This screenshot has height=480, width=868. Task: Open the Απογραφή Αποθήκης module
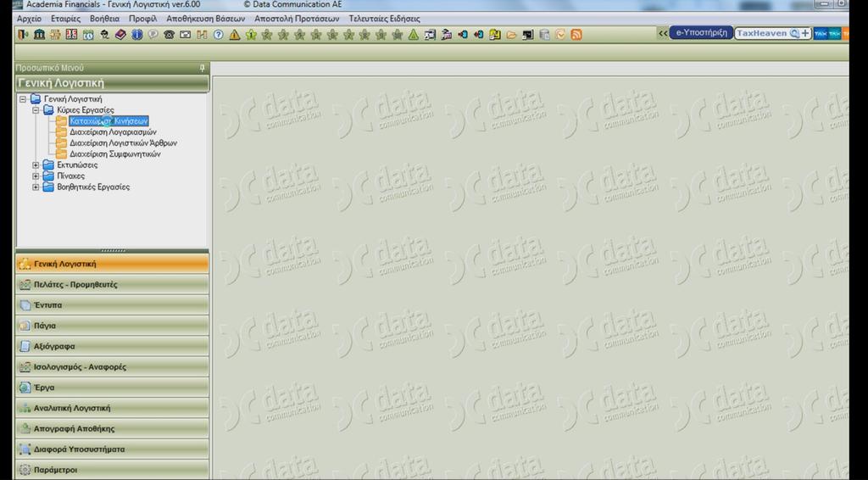coord(113,428)
